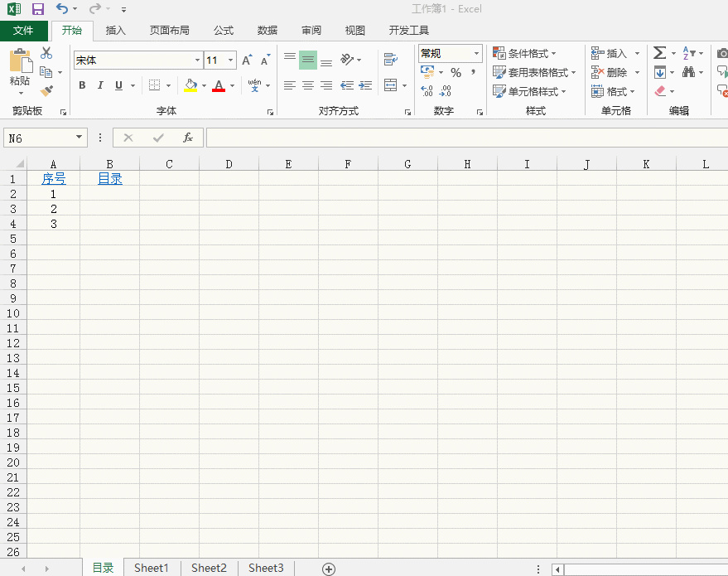Switch to the 数据 ribbon tab
This screenshot has height=576, width=728.
[268, 31]
